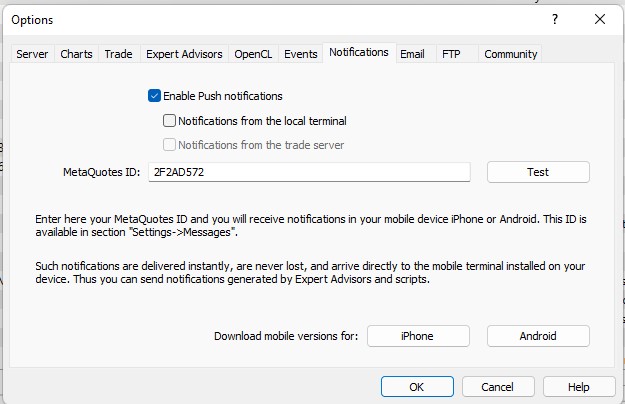Image resolution: width=625 pixels, height=404 pixels.
Task: Toggle Notifications from the trade server
Action: coord(169,145)
